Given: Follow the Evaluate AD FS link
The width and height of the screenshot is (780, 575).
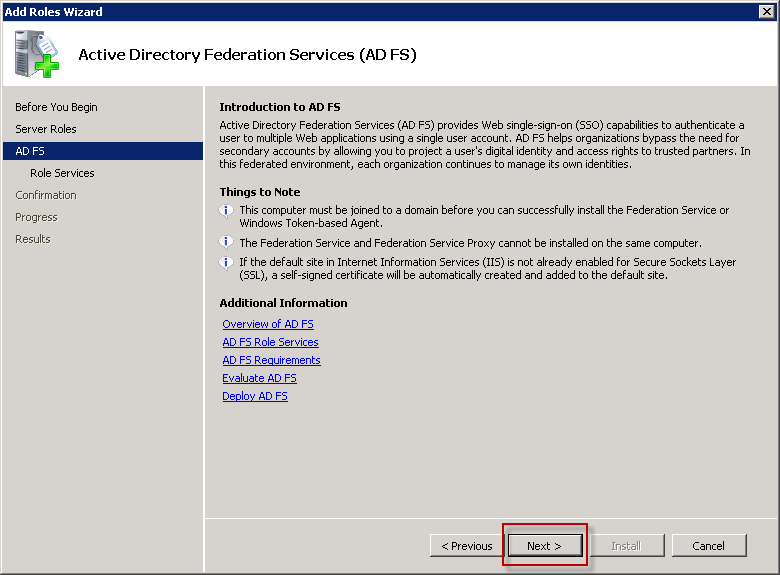Looking at the screenshot, I should tap(259, 378).
